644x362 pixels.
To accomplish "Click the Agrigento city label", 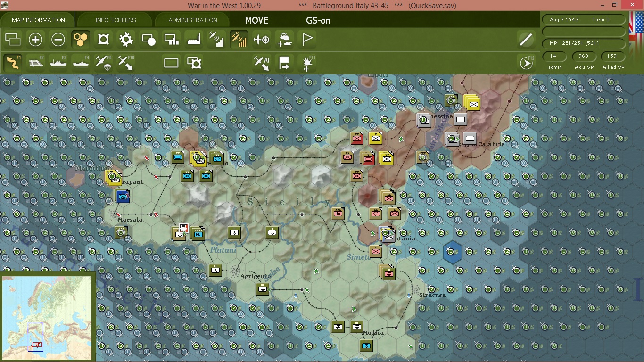I will click(x=256, y=276).
